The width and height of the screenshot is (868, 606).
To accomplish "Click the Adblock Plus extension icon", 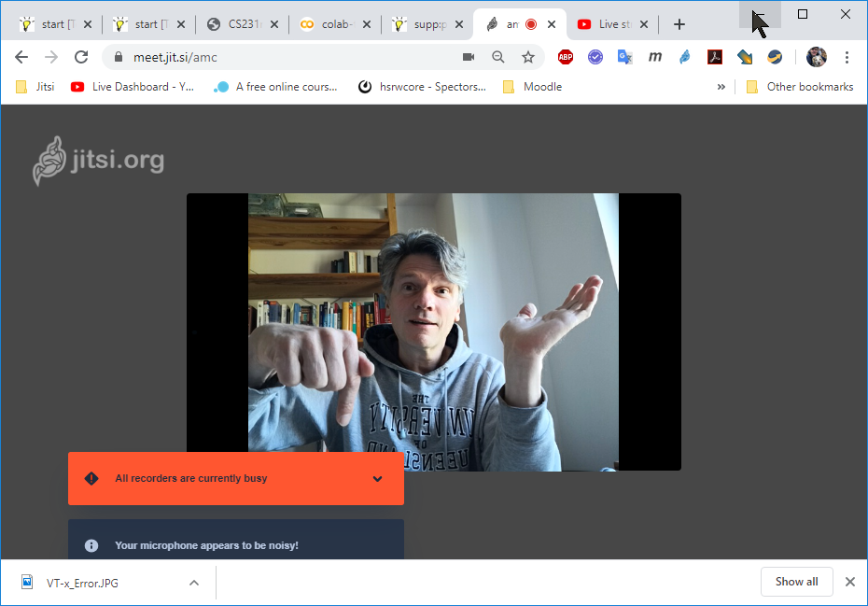I will pyautogui.click(x=565, y=57).
